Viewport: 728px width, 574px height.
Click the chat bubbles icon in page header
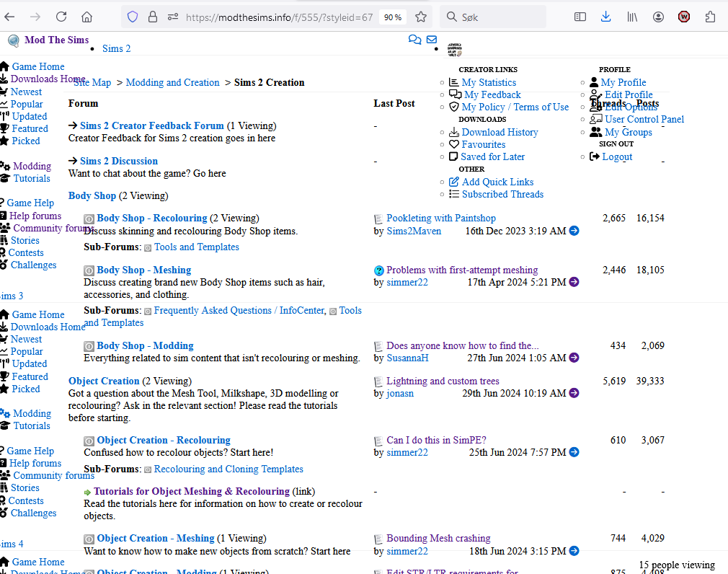point(414,40)
